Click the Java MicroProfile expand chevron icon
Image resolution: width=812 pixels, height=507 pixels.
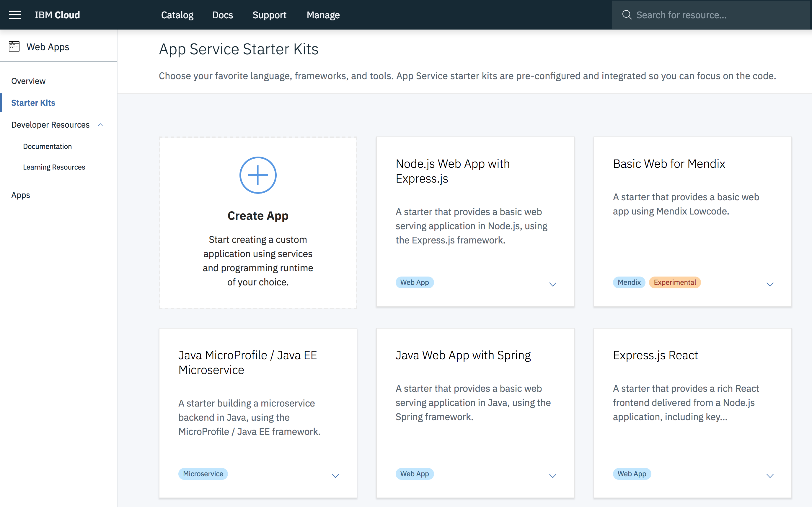(336, 475)
